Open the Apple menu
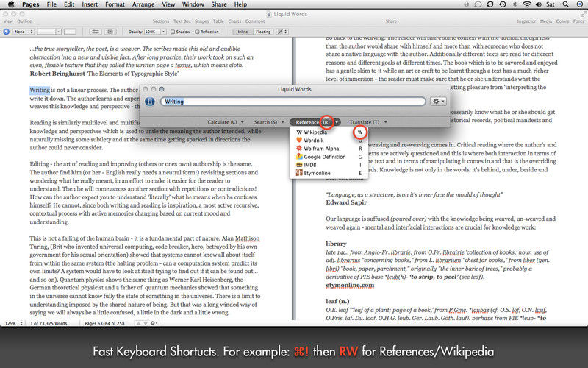This screenshot has width=588, height=368. 11,4
